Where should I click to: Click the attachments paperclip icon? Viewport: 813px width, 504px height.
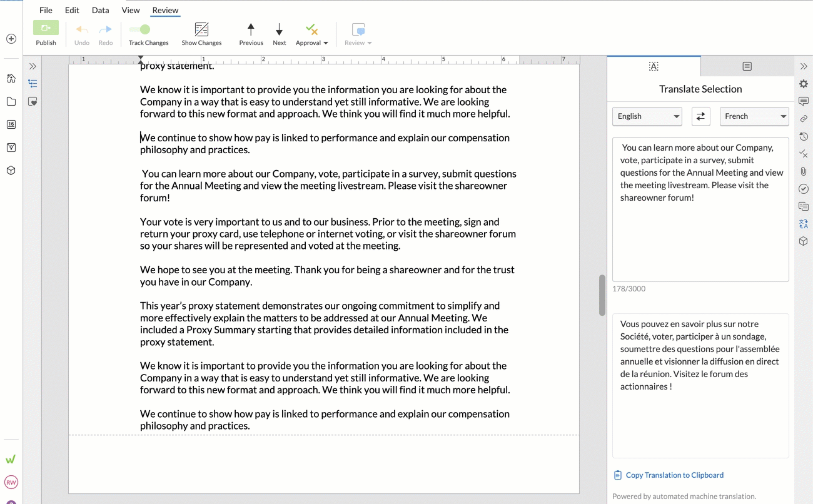tap(803, 171)
